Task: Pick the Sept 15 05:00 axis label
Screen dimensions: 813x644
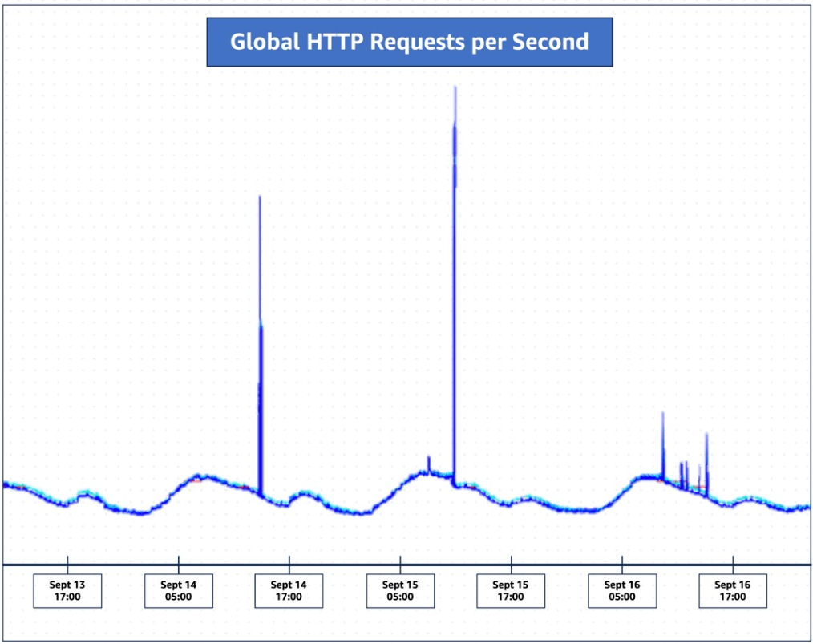Action: [400, 590]
